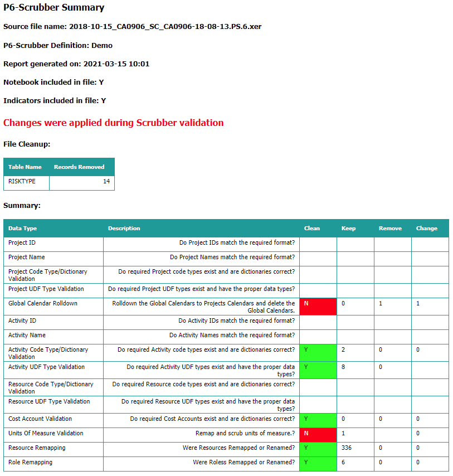Select the Project ID row label
The width and height of the screenshot is (453, 476).
point(22,242)
